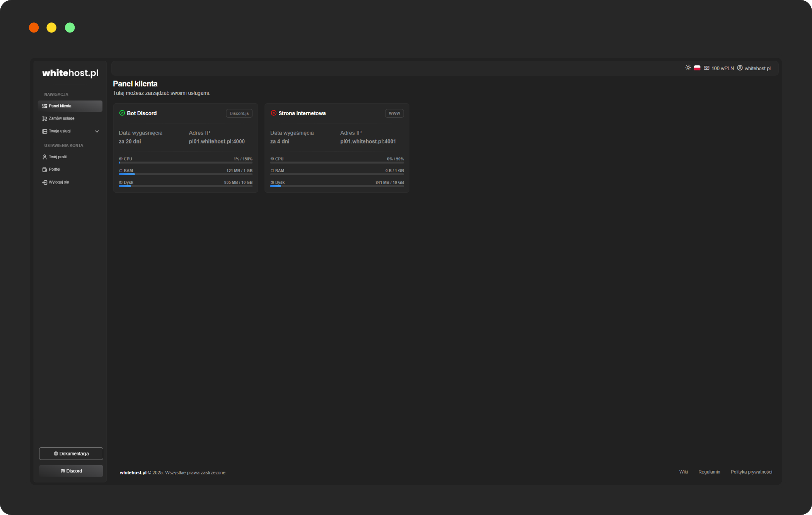This screenshot has width=812, height=515.
Task: Select Panel klienta in sidebar
Action: pyautogui.click(x=70, y=106)
